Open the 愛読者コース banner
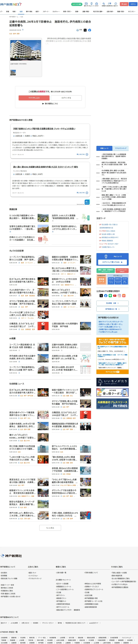Image resolution: width=138 pixels, height=644 pixels. point(101,279)
